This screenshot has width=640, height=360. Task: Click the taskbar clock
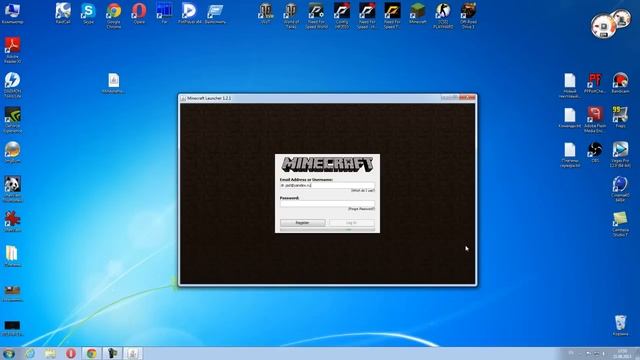click(622, 354)
